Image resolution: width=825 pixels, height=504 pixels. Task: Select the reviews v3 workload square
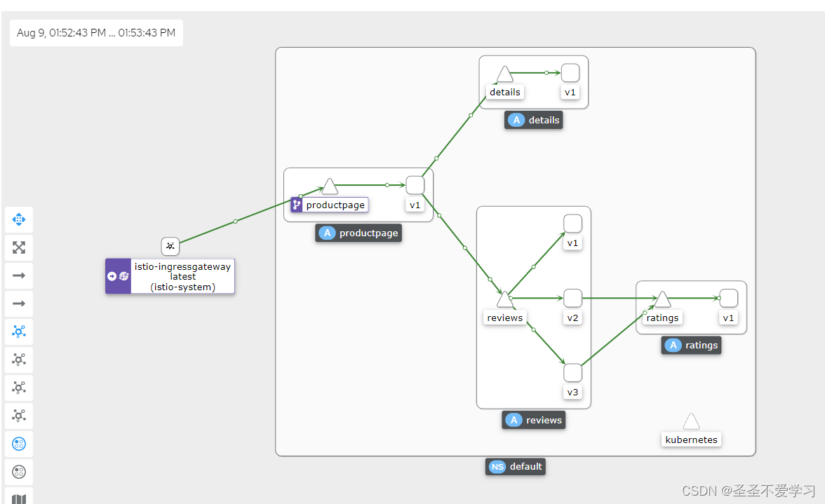[572, 373]
